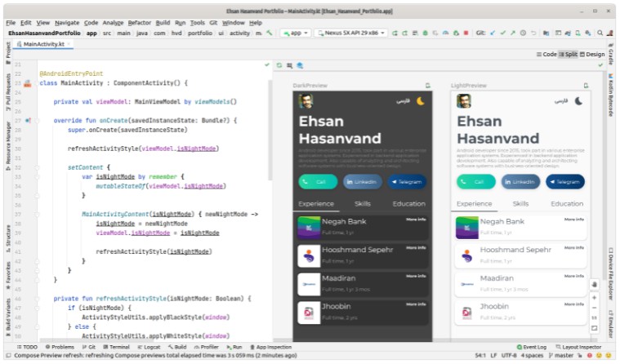Click the DarkPreview Call button
620x364 pixels.
click(x=318, y=182)
